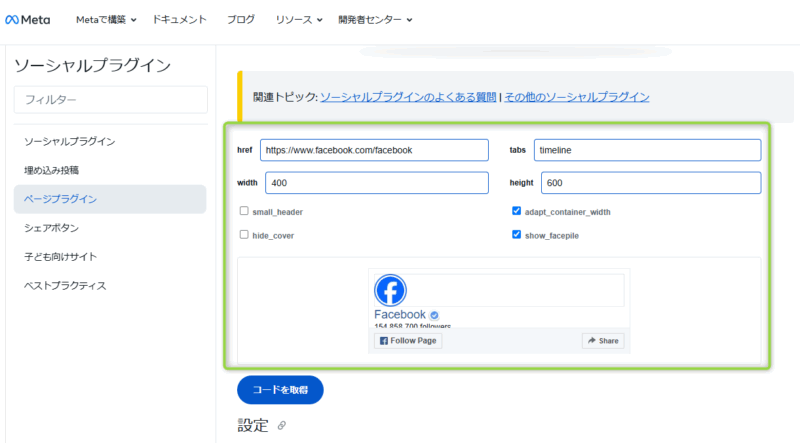Enable the hide_cover checkbox
Viewport: 800px width, 443px height.
point(244,234)
